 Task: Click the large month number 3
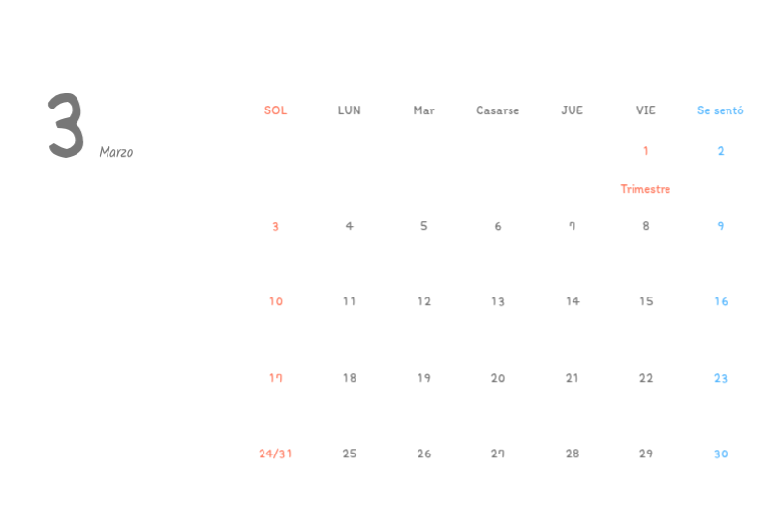click(66, 126)
